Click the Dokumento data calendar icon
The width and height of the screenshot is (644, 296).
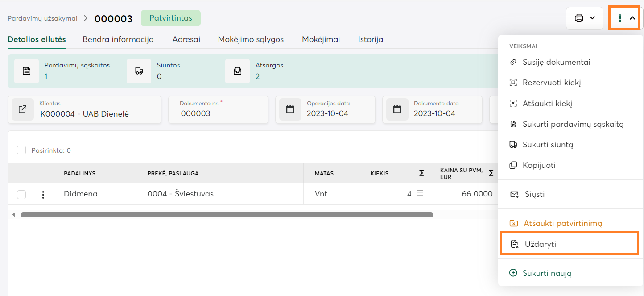click(397, 109)
